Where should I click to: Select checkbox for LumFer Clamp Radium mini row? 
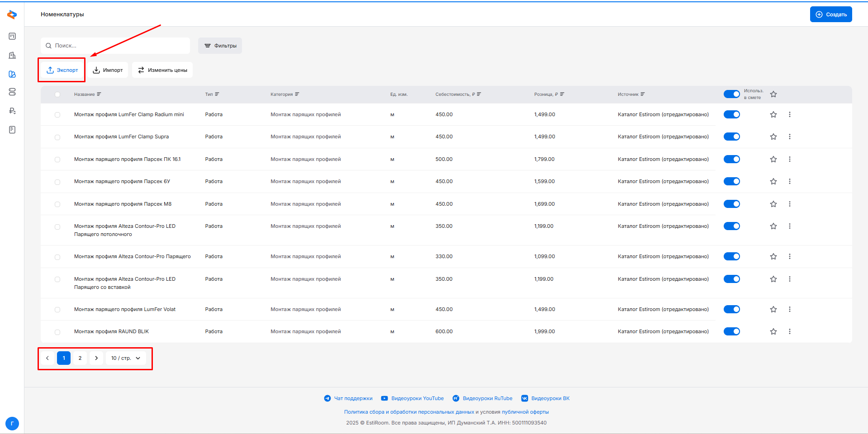coord(57,115)
